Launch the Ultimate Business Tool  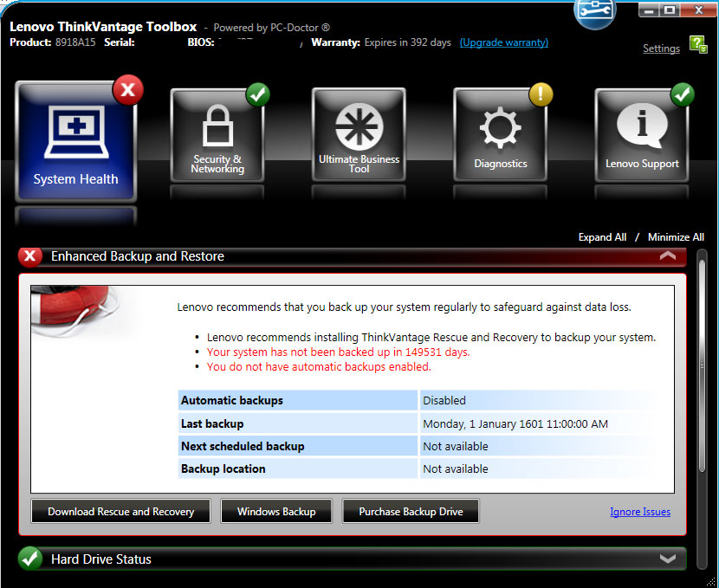359,135
